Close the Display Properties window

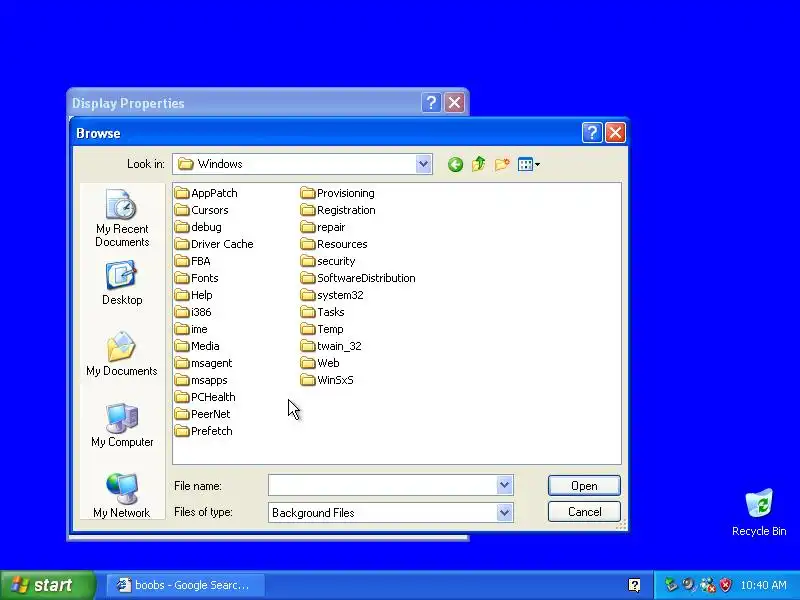[x=454, y=103]
